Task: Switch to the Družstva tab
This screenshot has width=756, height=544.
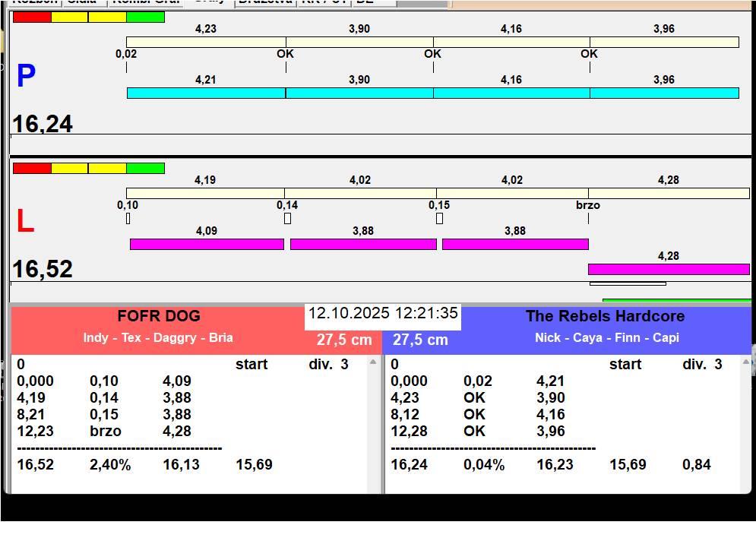Action: [x=264, y=2]
